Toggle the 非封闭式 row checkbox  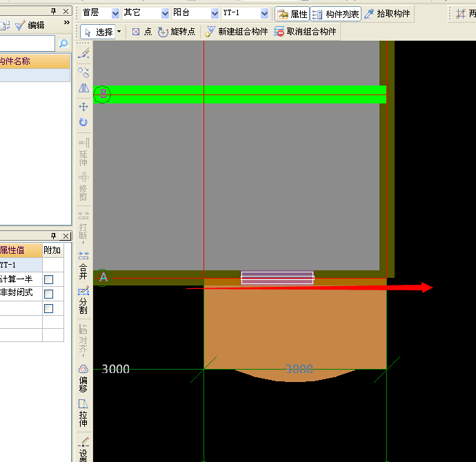coord(48,294)
